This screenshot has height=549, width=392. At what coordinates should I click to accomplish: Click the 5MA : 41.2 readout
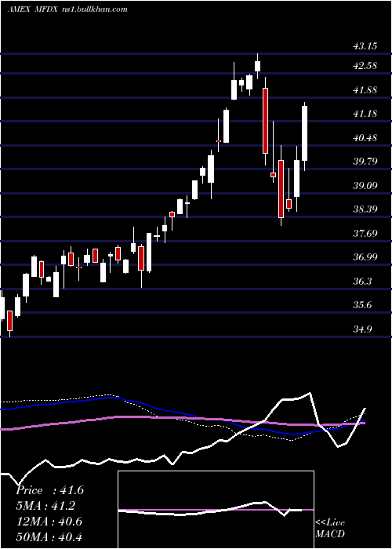pyautogui.click(x=45, y=506)
